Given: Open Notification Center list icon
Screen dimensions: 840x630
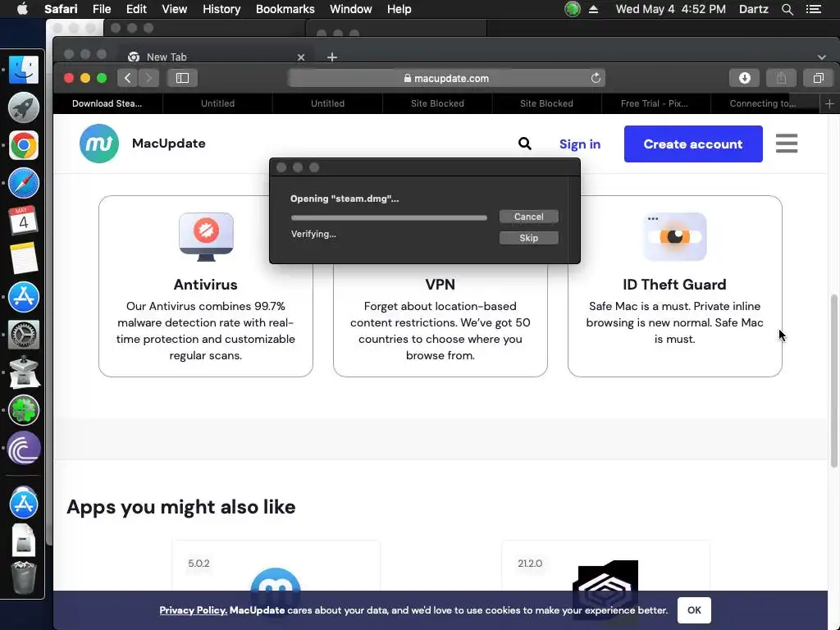Looking at the screenshot, I should tap(813, 9).
